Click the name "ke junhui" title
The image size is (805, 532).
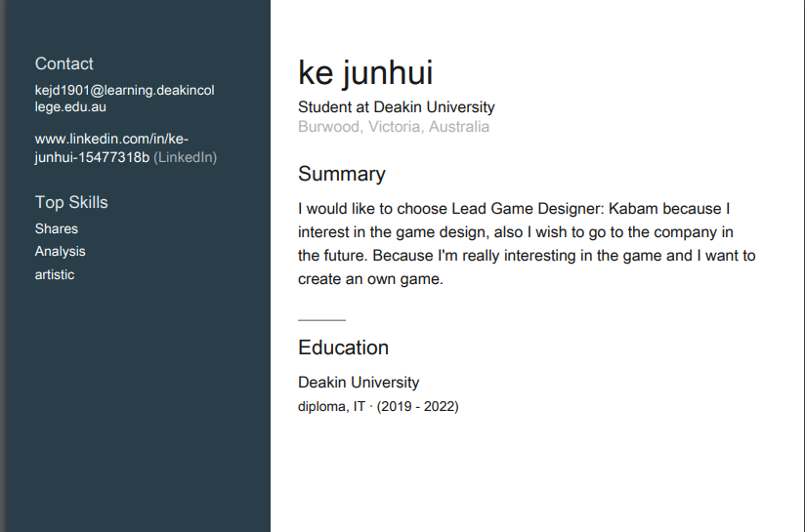[x=365, y=73]
